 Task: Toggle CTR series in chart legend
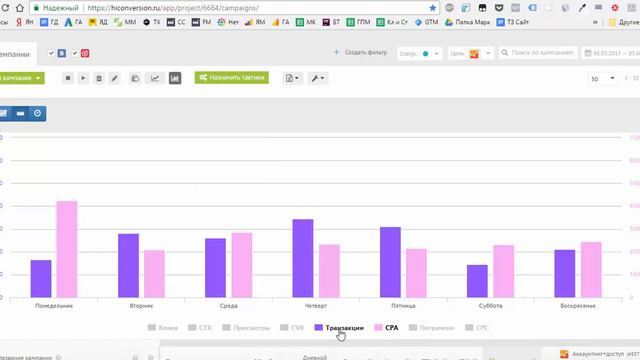tap(200, 327)
